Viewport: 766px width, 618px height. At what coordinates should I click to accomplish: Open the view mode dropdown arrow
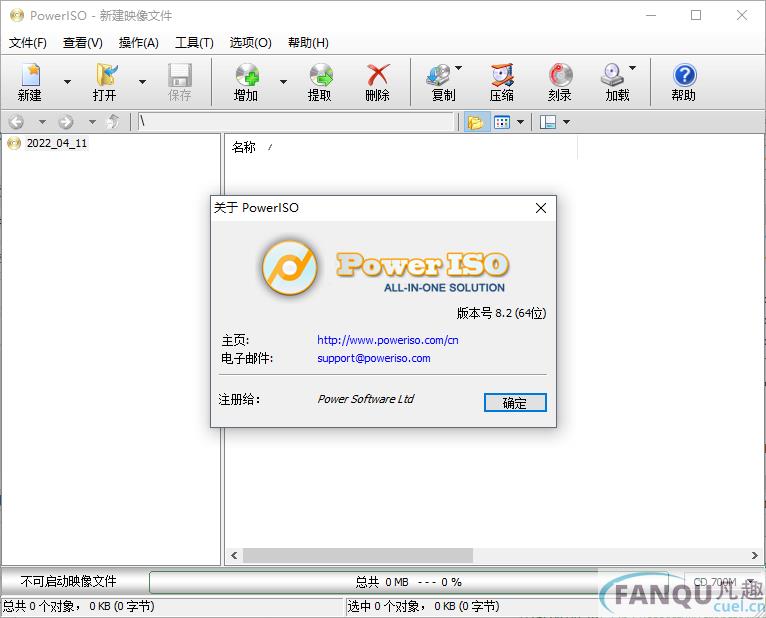click(x=520, y=122)
